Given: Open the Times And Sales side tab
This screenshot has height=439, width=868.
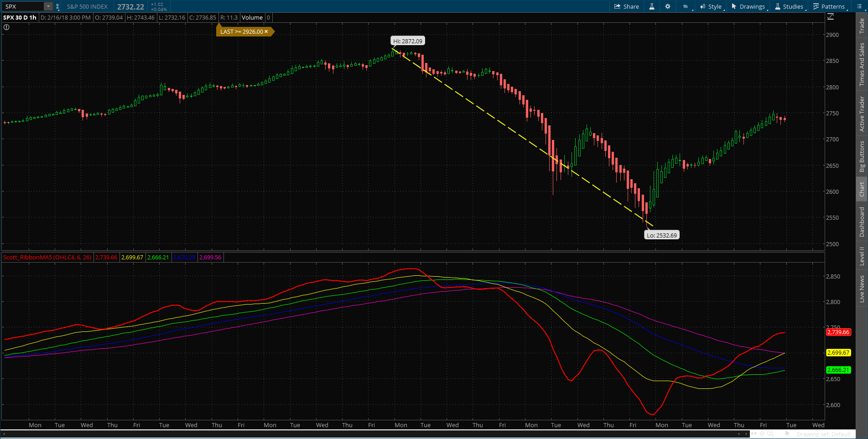Looking at the screenshot, I should coord(862,64).
